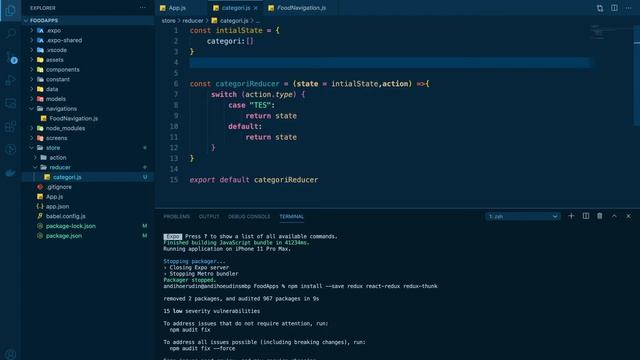The width and height of the screenshot is (640, 360).
Task: Open the Search view in activity bar
Action: pos(11,33)
